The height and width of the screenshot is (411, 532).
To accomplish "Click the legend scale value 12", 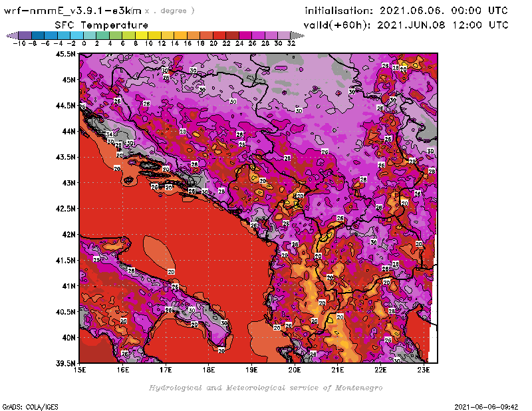I will [162, 43].
